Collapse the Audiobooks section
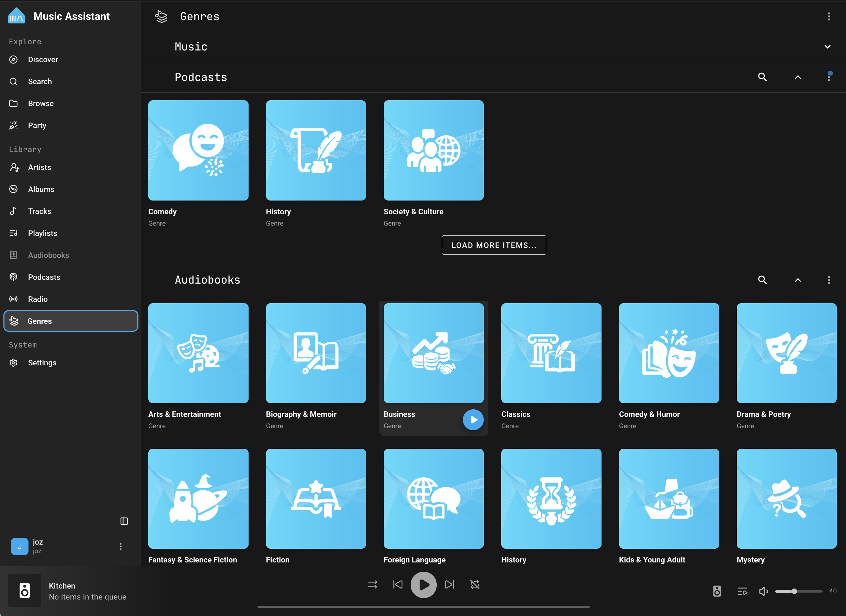Image resolution: width=846 pixels, height=616 pixels. coord(798,280)
